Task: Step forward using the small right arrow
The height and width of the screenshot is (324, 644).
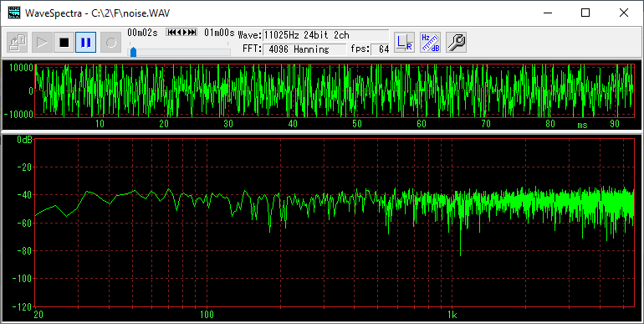Action: (185, 32)
